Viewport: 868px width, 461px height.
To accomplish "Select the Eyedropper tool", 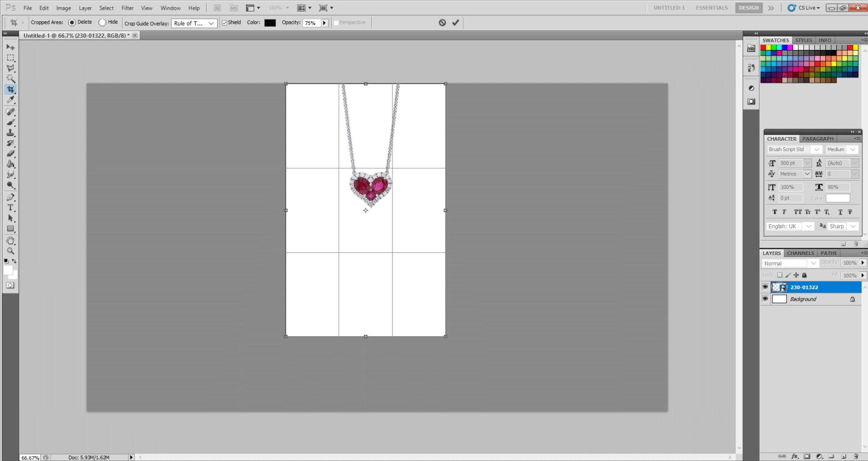I will click(x=10, y=100).
